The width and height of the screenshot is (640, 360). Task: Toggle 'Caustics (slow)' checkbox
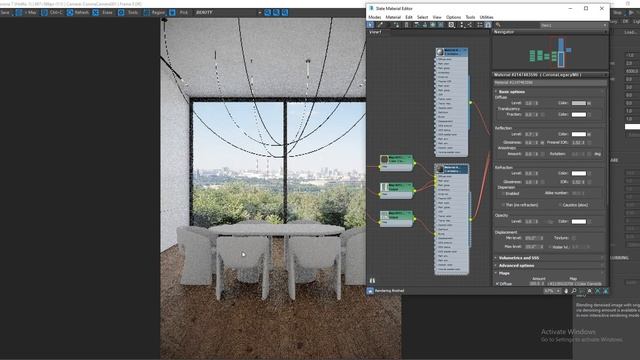click(560, 205)
